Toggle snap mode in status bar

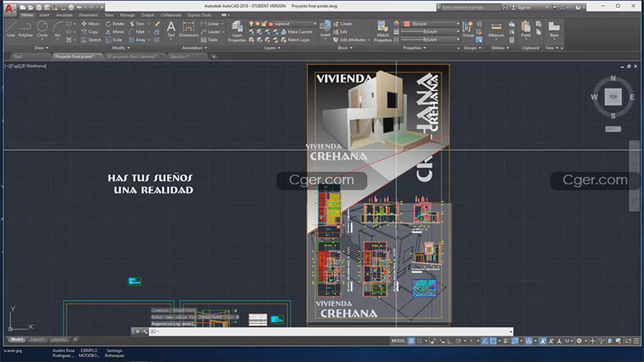419,341
